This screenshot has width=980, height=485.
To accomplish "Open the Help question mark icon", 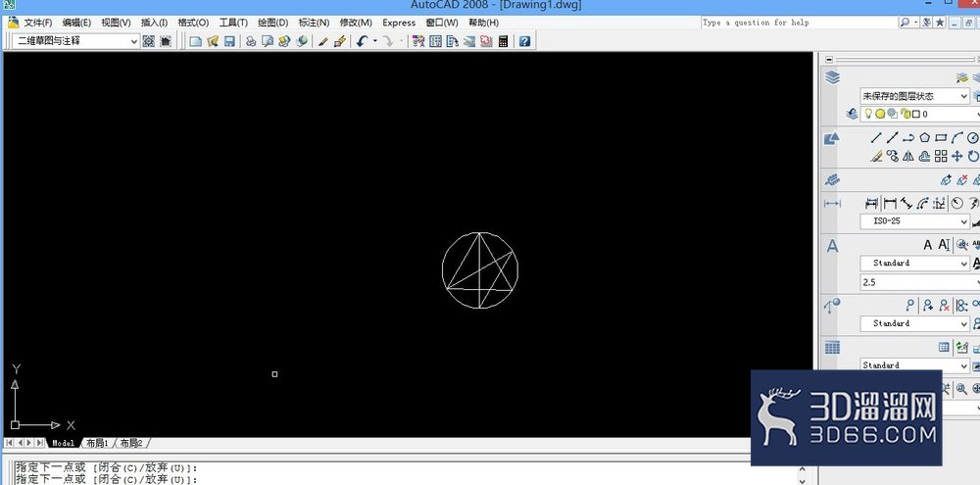I will coord(524,41).
